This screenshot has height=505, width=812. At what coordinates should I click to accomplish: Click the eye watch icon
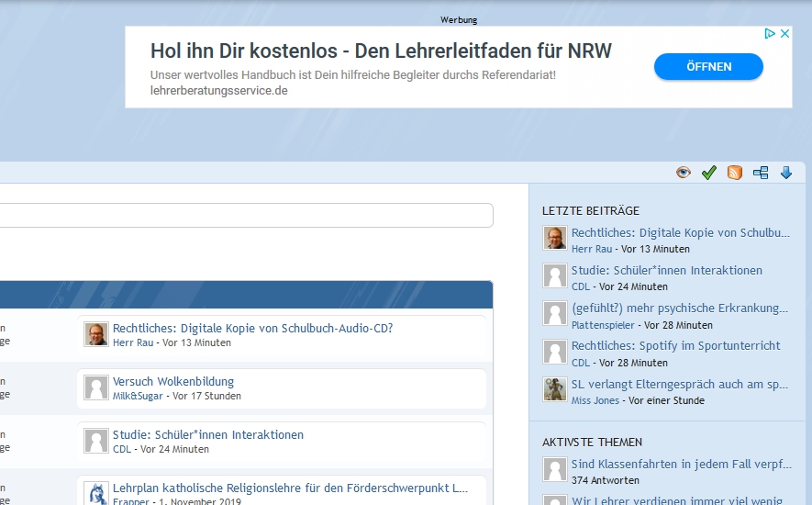[x=683, y=173]
